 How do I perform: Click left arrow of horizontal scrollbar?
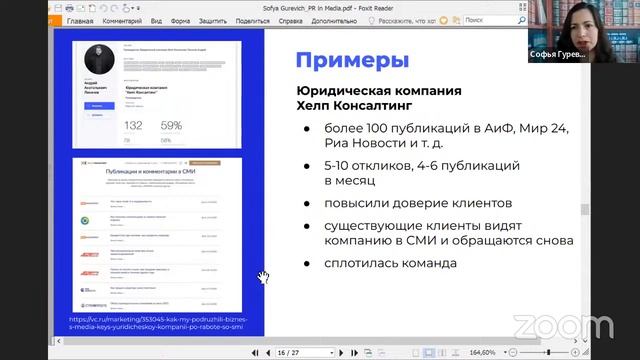click(x=59, y=341)
